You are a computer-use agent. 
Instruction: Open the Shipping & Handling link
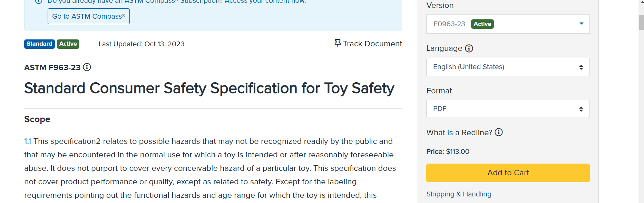pos(459,194)
